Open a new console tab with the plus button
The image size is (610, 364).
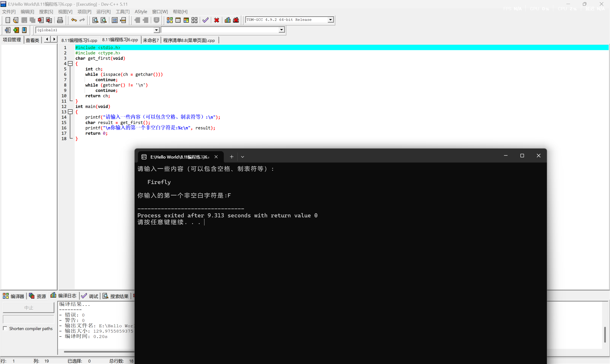tap(231, 157)
